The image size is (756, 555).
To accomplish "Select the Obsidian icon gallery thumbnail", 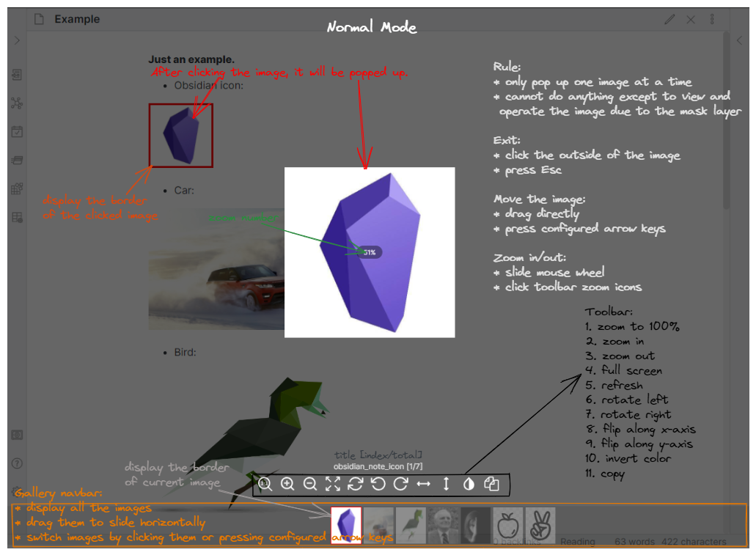I will click(346, 525).
